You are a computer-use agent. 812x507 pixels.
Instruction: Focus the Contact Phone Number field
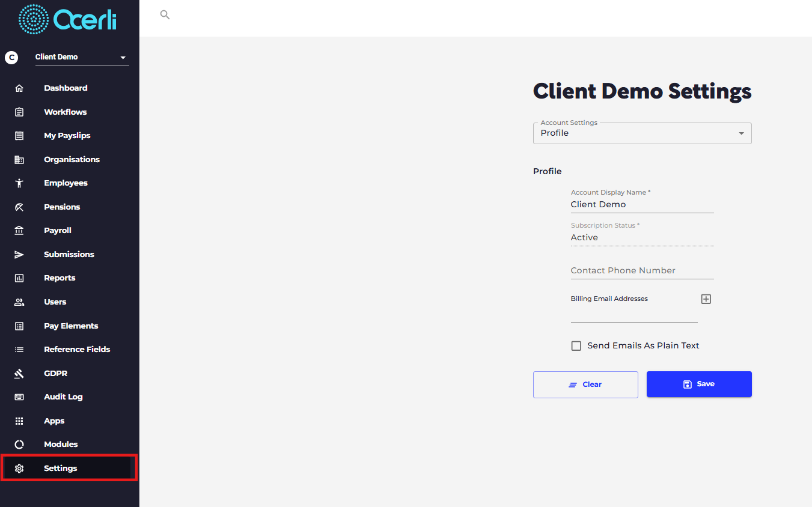(x=643, y=271)
